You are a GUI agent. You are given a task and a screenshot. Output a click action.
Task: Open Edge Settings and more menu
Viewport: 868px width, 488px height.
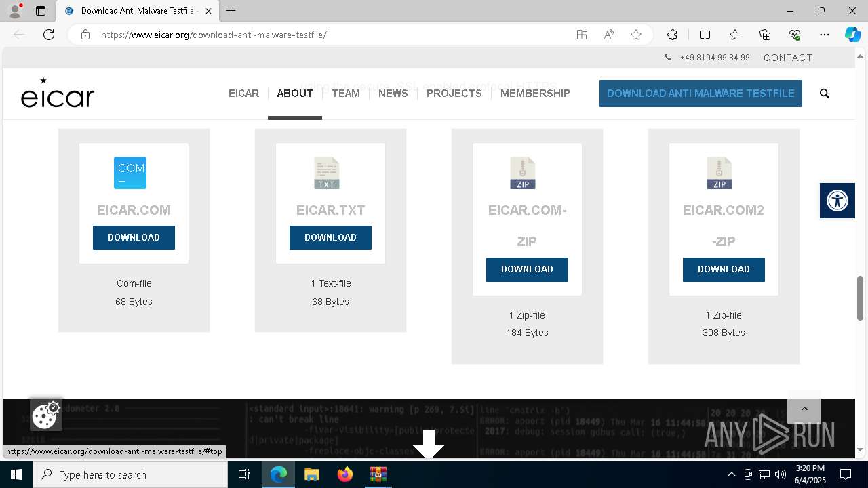click(x=825, y=35)
